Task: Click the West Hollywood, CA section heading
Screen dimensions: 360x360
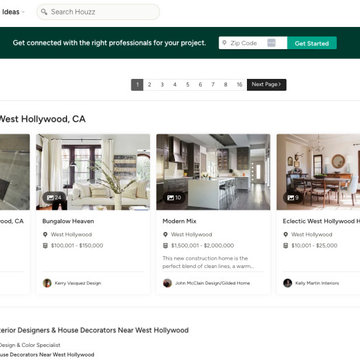Action: [42, 119]
